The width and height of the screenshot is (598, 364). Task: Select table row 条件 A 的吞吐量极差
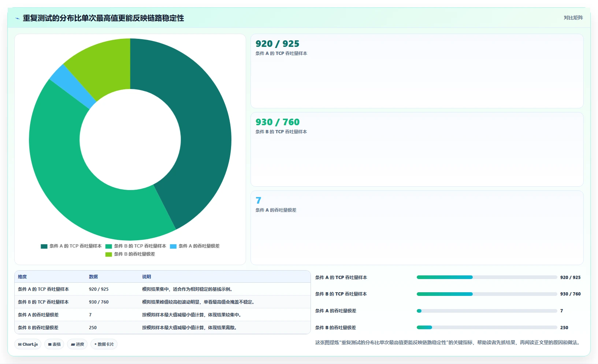[x=163, y=315]
